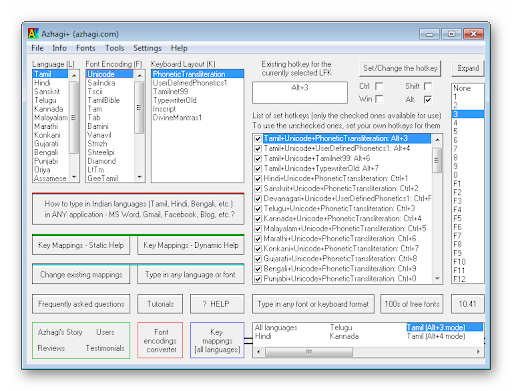
Task: Click the Expand button
Action: click(468, 68)
